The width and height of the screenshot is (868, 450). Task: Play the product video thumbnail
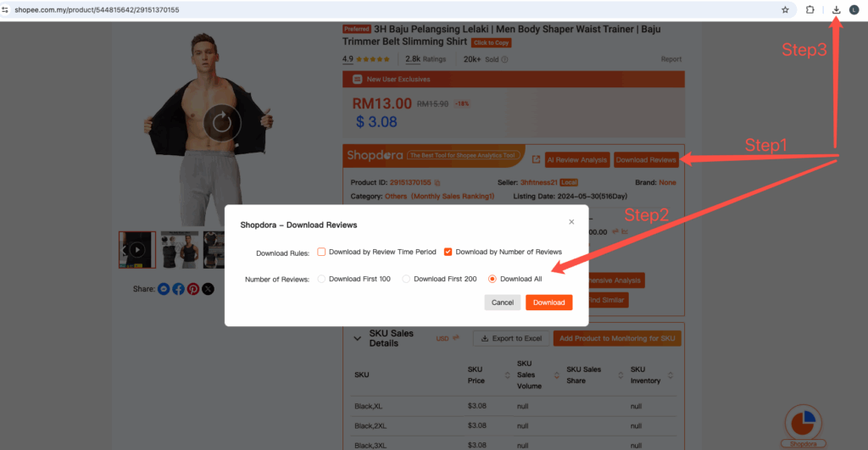coord(136,250)
